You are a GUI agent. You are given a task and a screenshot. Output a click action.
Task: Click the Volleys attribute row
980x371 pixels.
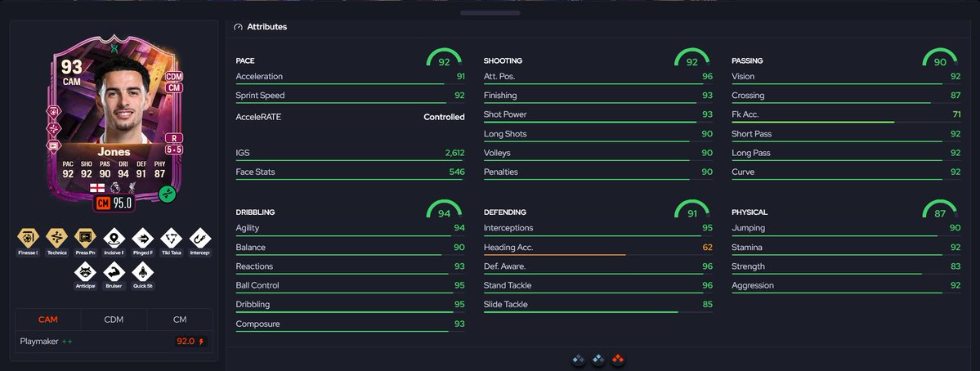[x=598, y=153]
